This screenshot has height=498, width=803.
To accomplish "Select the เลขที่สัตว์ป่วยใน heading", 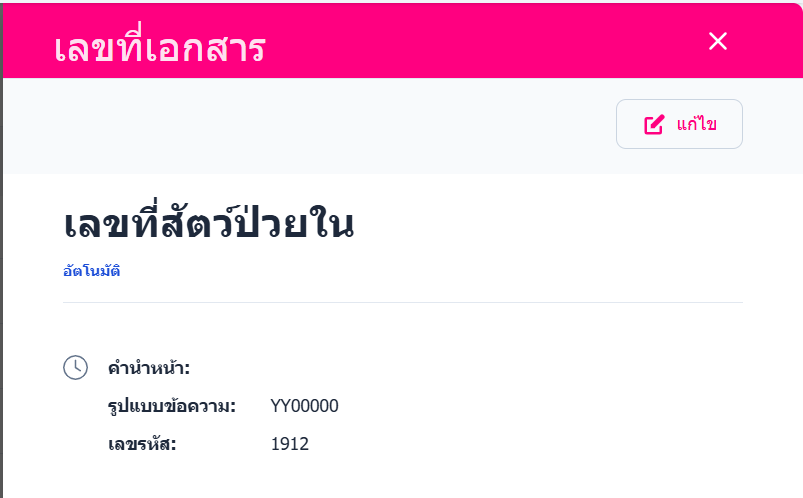I will coord(208,227).
